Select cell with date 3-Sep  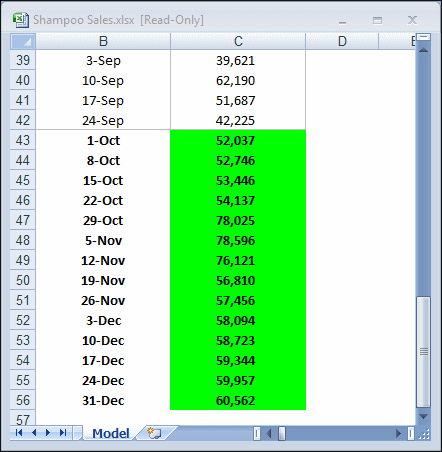[x=103, y=60]
